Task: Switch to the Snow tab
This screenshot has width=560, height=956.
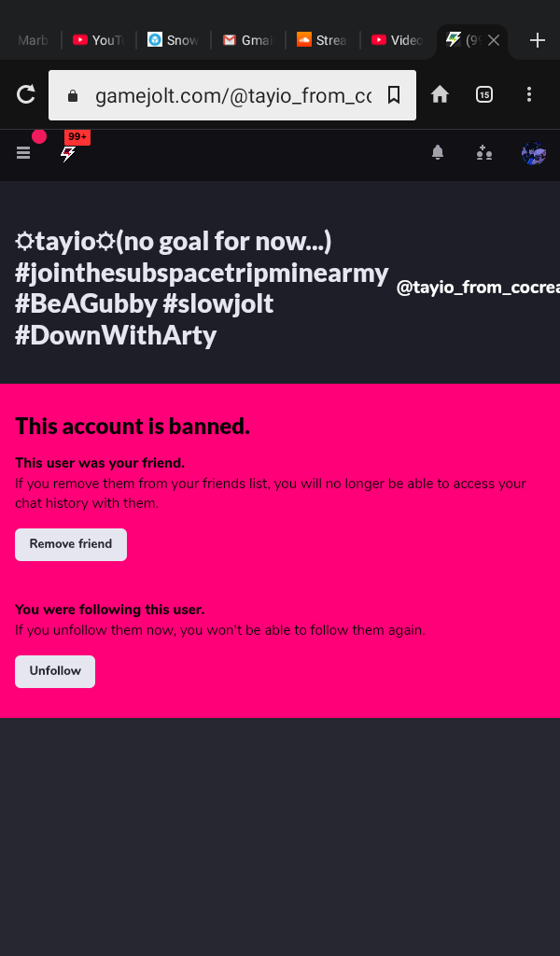Action: pos(173,40)
